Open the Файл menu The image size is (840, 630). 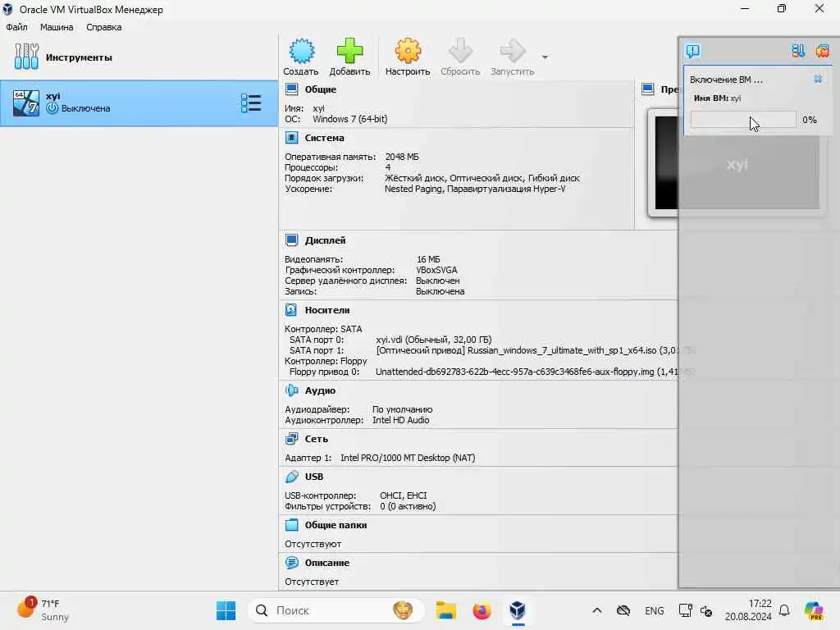tap(16, 27)
